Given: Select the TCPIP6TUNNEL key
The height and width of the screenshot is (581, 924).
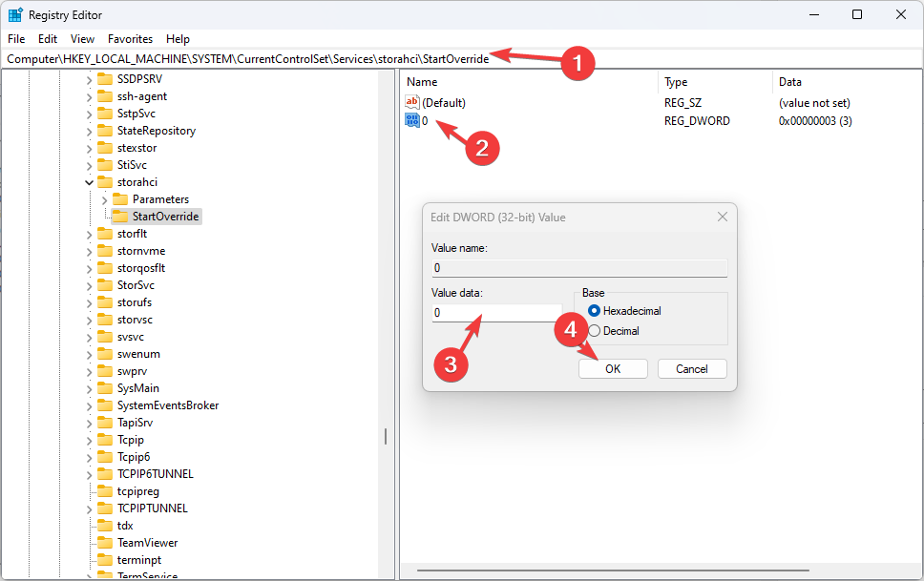Looking at the screenshot, I should click(155, 474).
